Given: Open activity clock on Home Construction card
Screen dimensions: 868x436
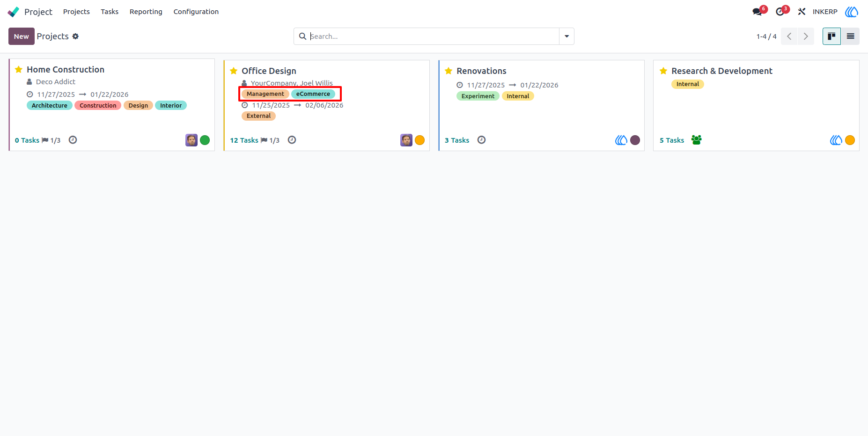Looking at the screenshot, I should [x=73, y=140].
